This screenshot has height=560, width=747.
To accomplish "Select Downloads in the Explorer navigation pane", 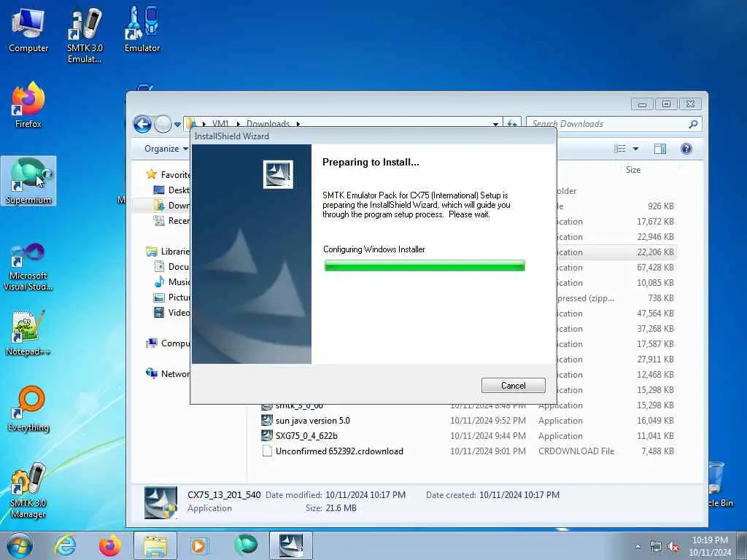I will pyautogui.click(x=172, y=205).
